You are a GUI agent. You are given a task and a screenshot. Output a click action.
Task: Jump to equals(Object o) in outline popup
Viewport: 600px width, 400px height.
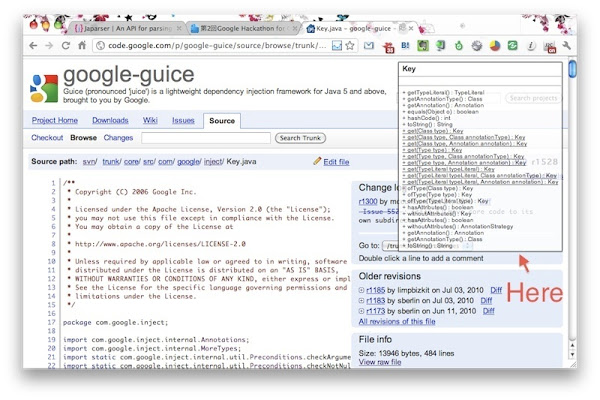(440, 111)
